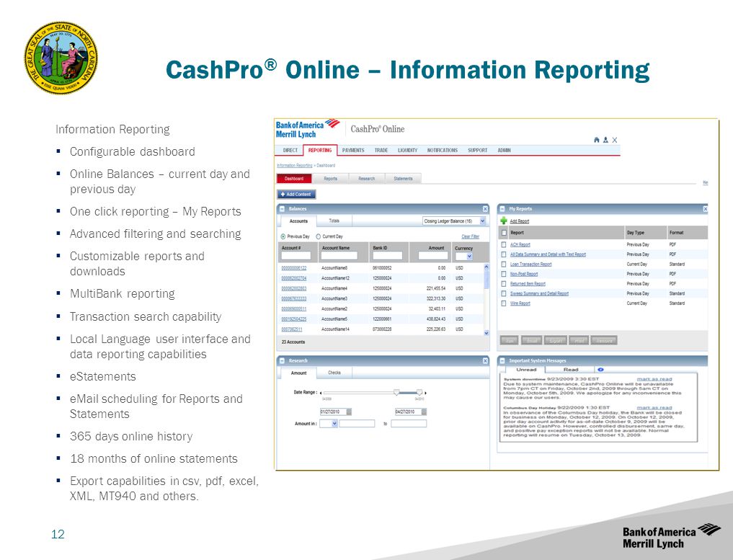Open the Closing Ledger Balance dropdown
The width and height of the screenshot is (733, 560).
point(454,221)
